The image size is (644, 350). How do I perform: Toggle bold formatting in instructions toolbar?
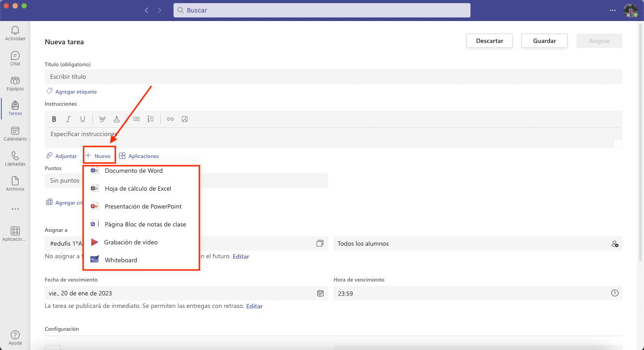(54, 119)
